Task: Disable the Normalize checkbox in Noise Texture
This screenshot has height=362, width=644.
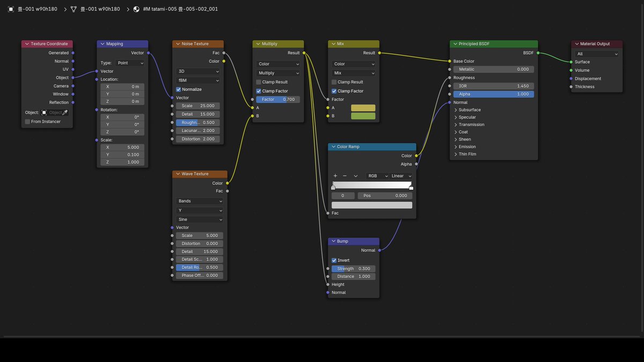Action: 178,89
